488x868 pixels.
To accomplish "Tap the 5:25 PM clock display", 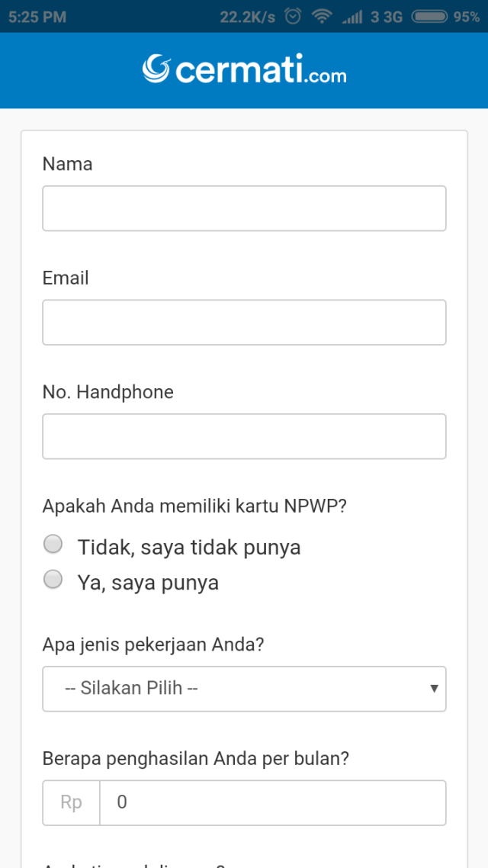I will (37, 17).
